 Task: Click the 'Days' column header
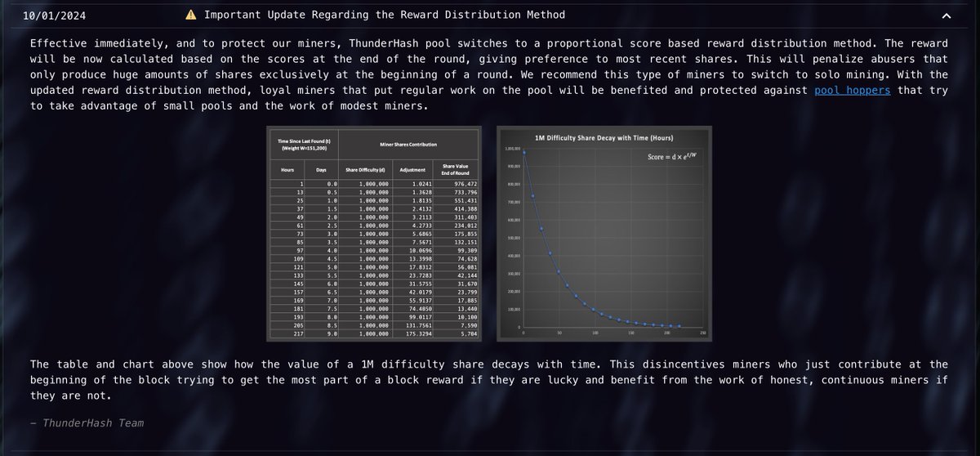[321, 170]
